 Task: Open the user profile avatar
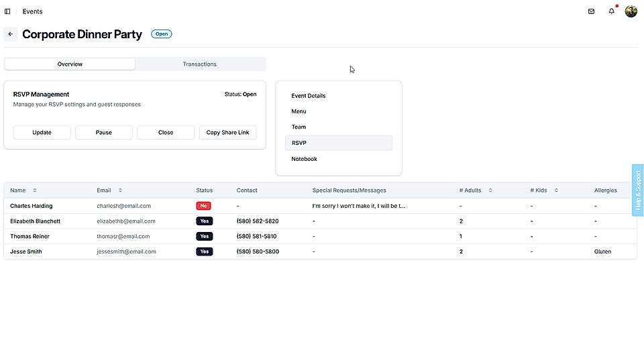(631, 11)
